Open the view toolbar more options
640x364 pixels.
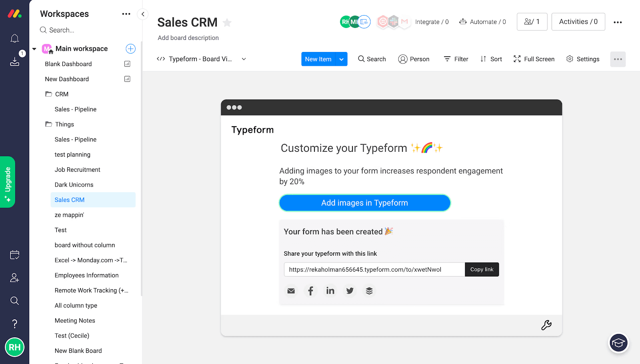[618, 59]
